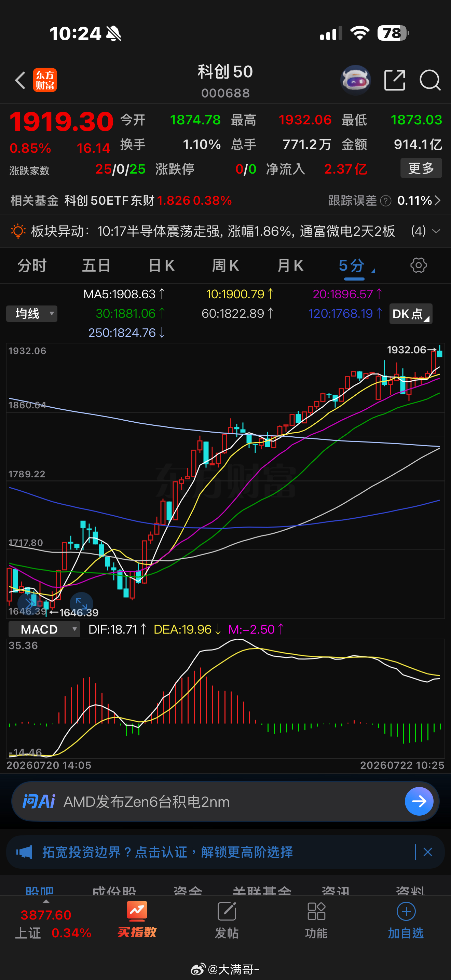Tap the 250:1824.76 moving average label
This screenshot has width=451, height=980.
(x=126, y=333)
